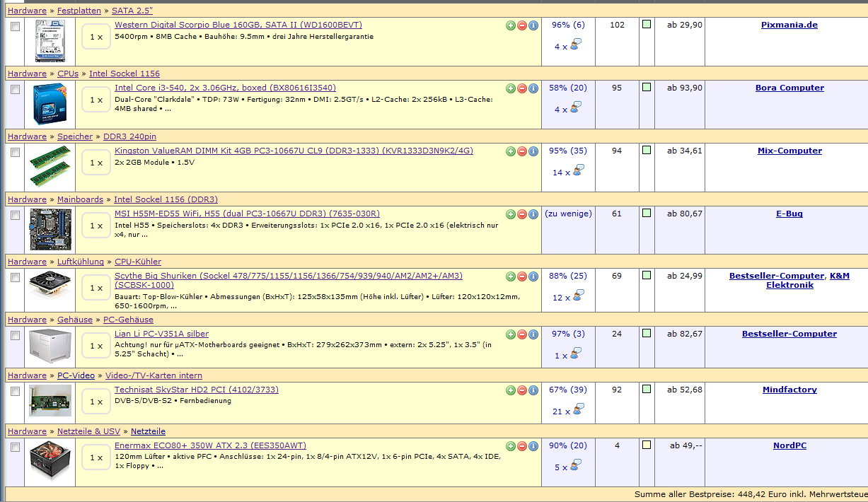Screen dimensions: 868x502
Task: Open Mix-Computer shop link
Action: click(789, 151)
